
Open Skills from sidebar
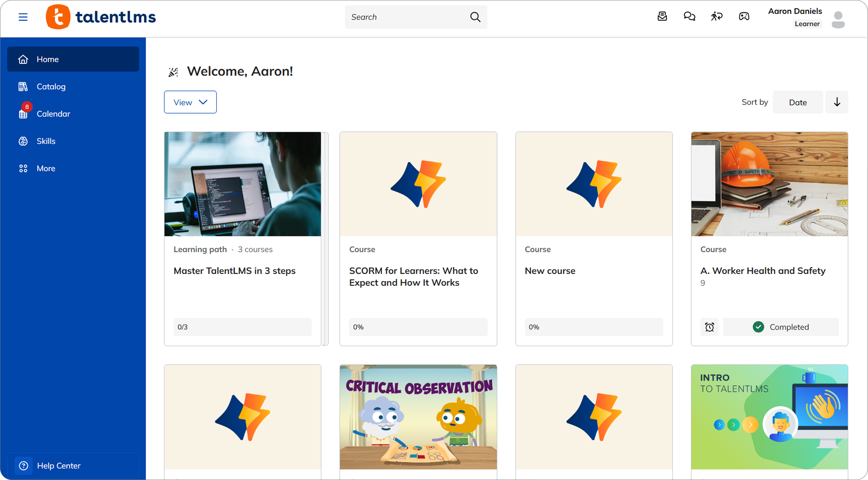[73, 141]
